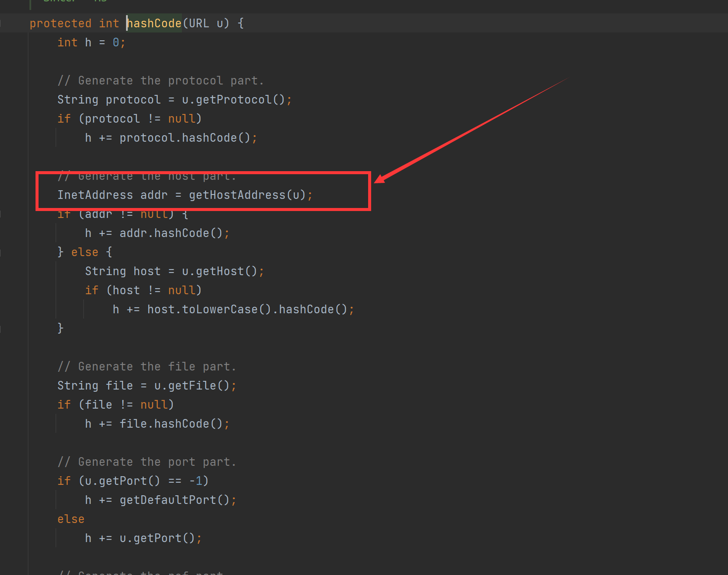728x575 pixels.
Task: Place cursor on protocol.hashCode() call
Action: pos(209,138)
